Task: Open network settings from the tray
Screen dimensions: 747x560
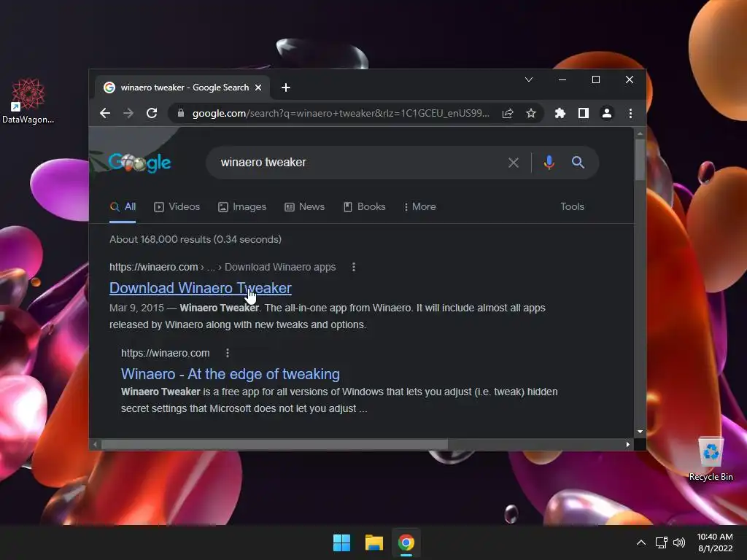Action: (661, 542)
